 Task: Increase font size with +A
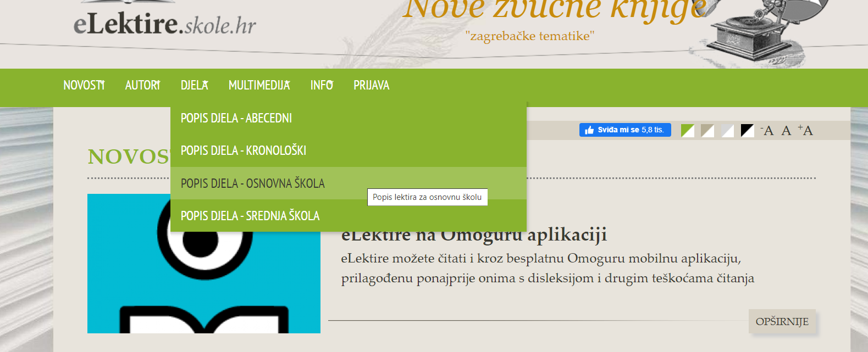(805, 131)
